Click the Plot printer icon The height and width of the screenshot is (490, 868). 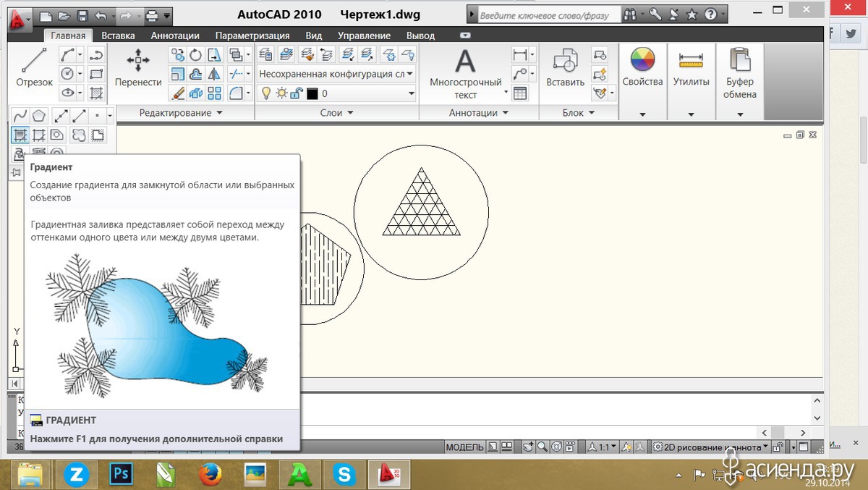(x=152, y=15)
